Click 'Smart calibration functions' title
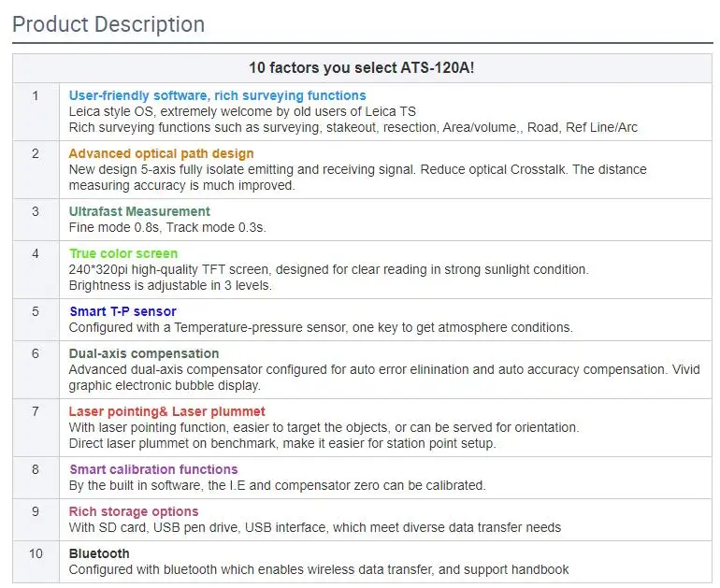 point(153,469)
